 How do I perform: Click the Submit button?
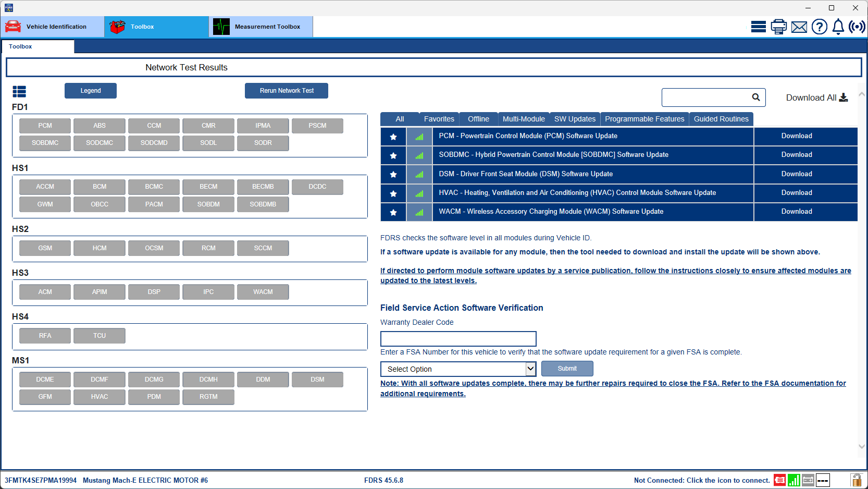click(567, 369)
